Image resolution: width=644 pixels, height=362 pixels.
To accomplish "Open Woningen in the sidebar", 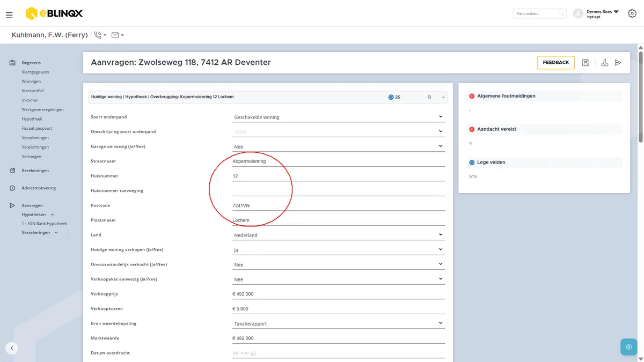I will [x=31, y=82].
